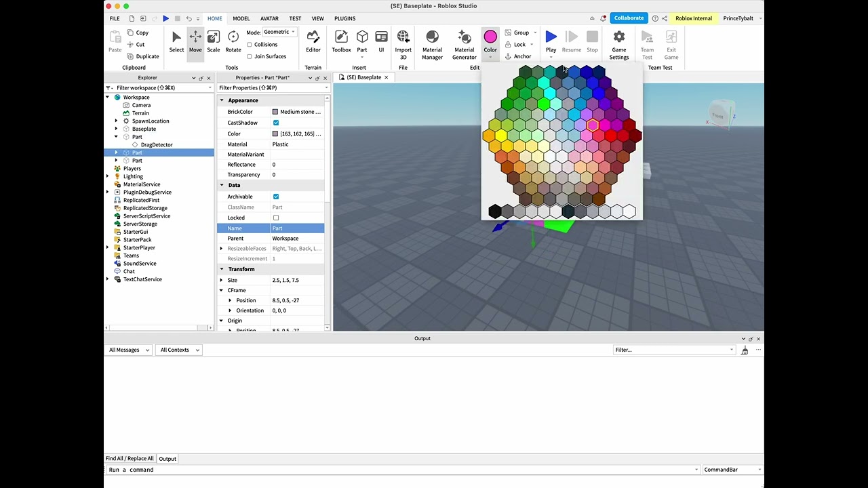Toggle Archivable checkbox
Screen dimensions: 868x488
276,197
